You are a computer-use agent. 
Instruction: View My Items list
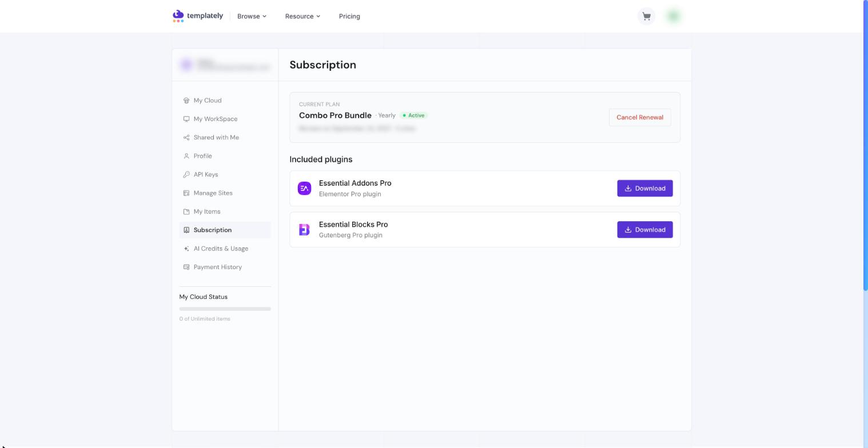pyautogui.click(x=225, y=211)
